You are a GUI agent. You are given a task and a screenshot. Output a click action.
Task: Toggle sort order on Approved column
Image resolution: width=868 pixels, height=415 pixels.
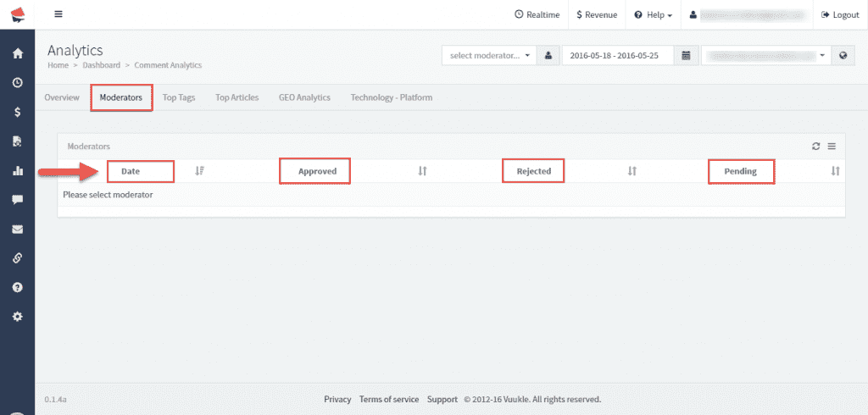pos(422,171)
